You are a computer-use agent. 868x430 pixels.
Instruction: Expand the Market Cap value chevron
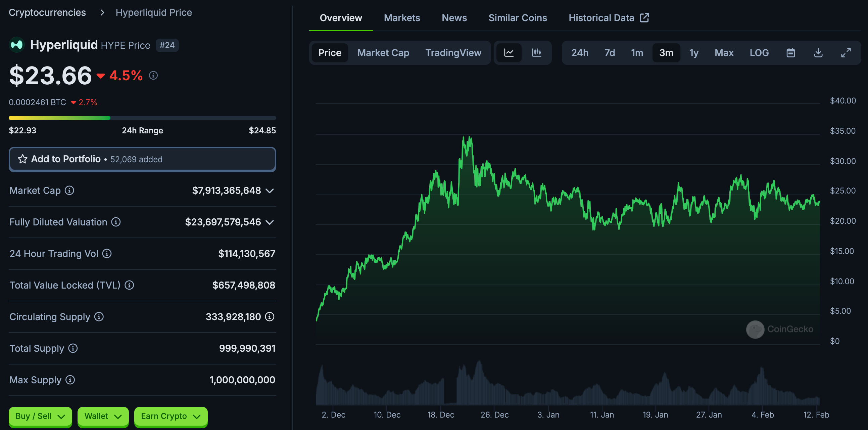[270, 191]
